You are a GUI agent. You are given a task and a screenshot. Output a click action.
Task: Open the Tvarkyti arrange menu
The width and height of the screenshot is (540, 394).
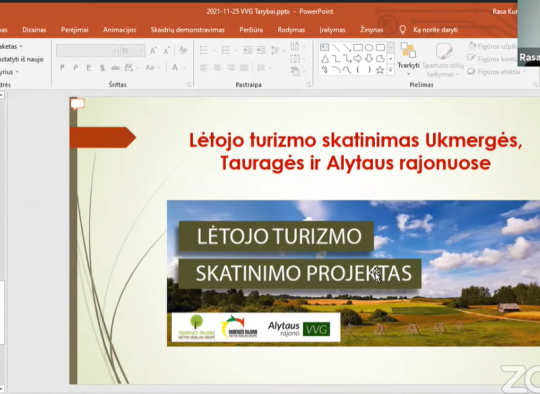408,59
